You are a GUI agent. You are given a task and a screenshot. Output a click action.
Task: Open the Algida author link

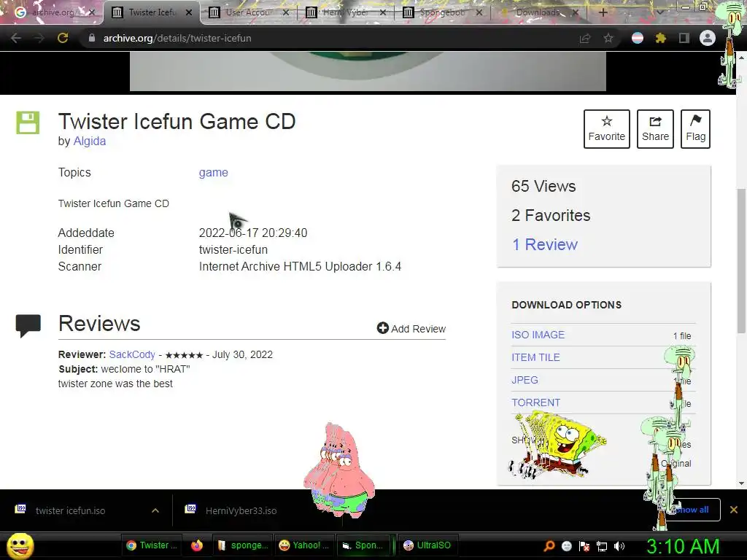(x=90, y=141)
